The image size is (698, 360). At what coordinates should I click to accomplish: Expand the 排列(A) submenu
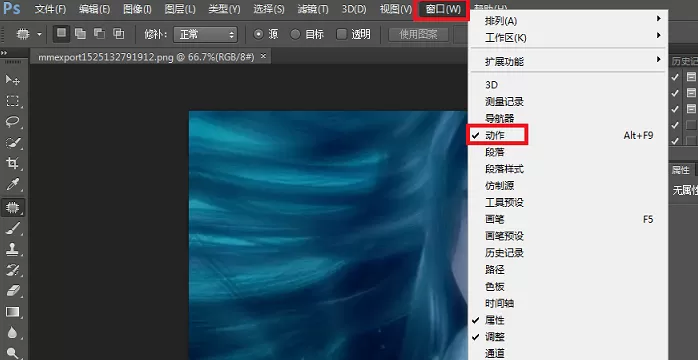[x=568, y=21]
